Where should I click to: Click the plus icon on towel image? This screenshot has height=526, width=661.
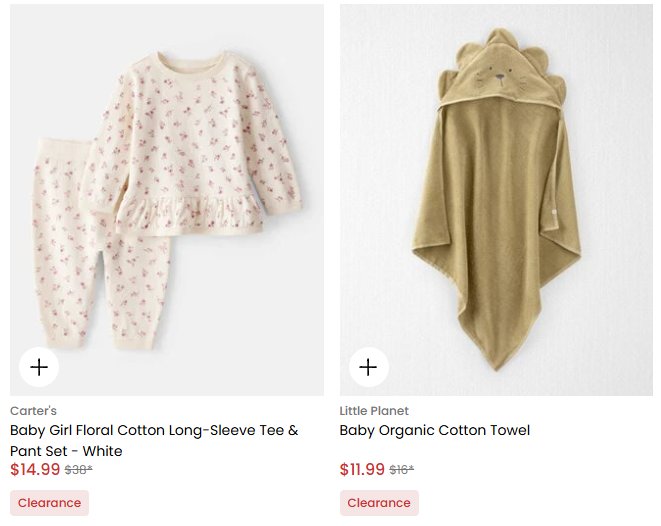tap(368, 367)
